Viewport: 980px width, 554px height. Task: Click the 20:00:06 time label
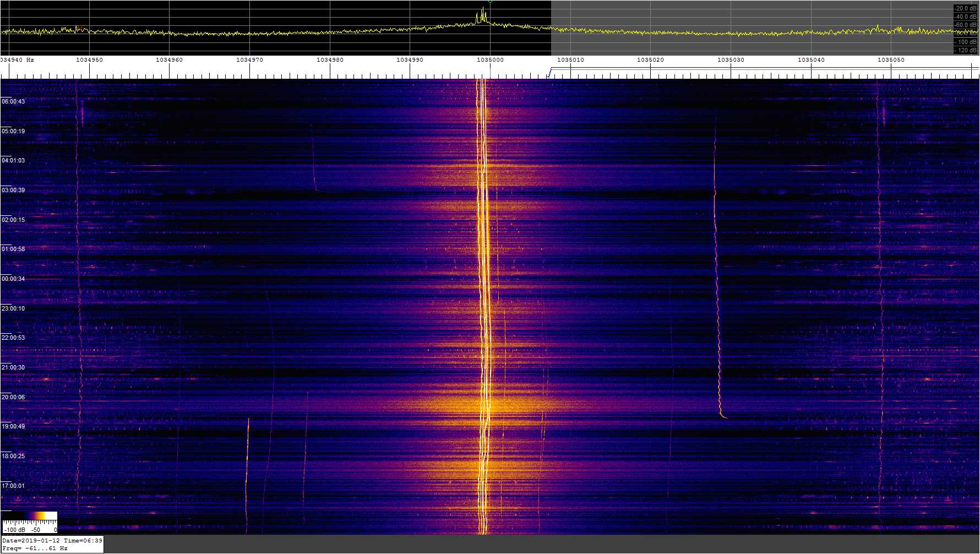click(13, 397)
